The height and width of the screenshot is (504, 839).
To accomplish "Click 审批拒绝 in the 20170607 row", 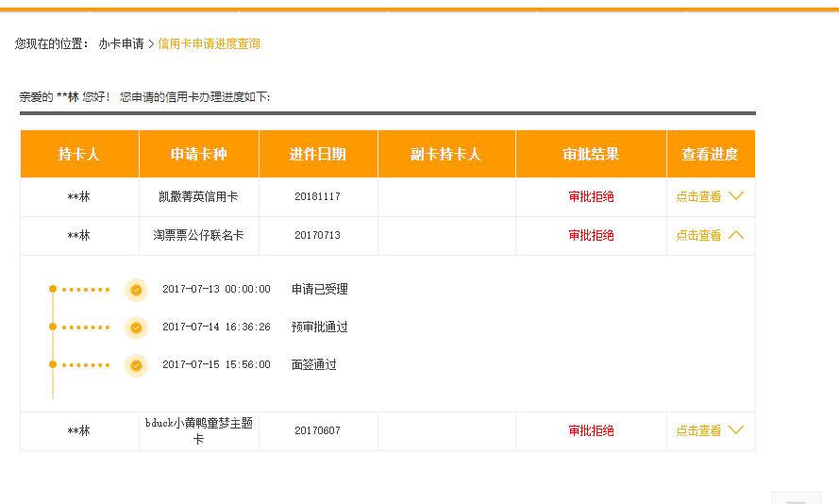I will (591, 430).
